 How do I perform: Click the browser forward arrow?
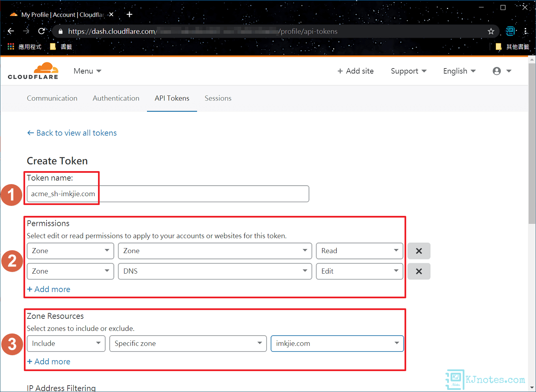(x=26, y=31)
